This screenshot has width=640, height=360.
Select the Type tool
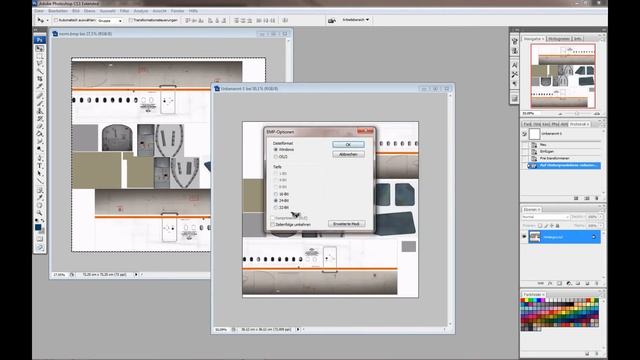[x=40, y=166]
